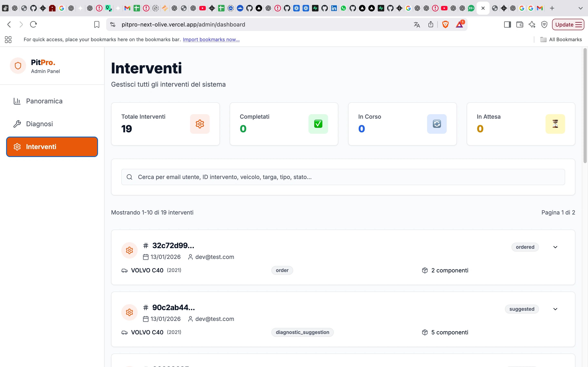Open the translate page icon
588x367 pixels.
click(417, 24)
